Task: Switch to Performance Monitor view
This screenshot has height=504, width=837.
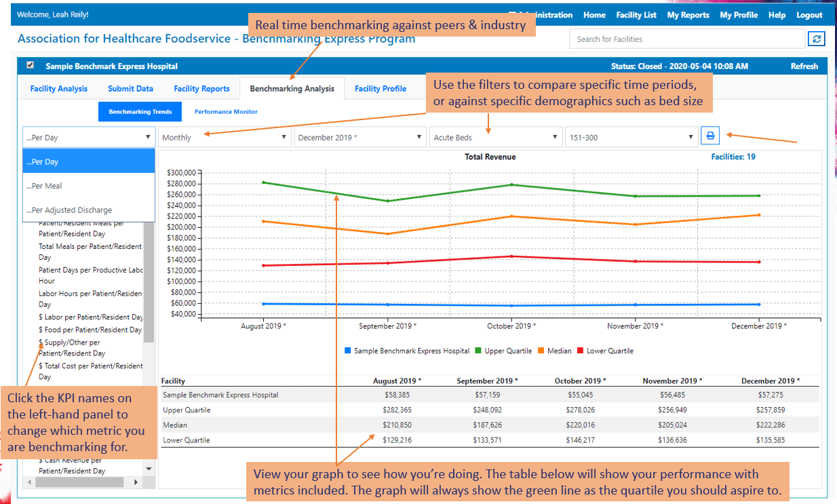Action: coord(226,112)
